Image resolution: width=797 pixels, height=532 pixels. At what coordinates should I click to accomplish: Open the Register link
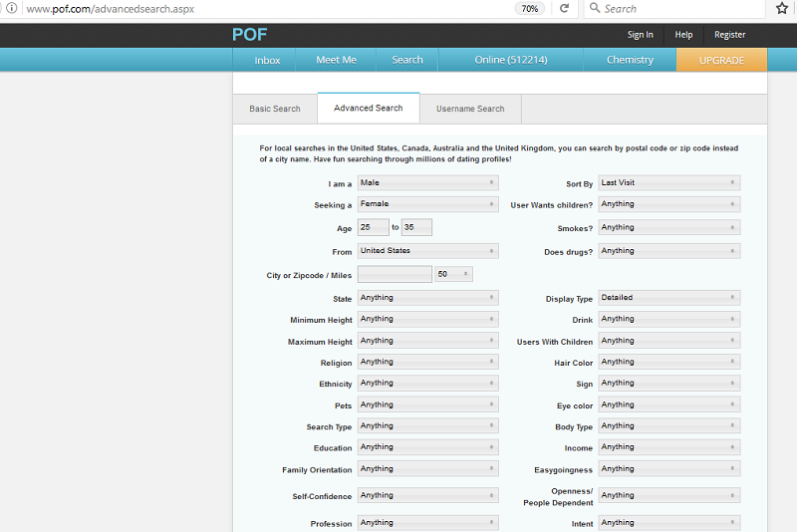coord(730,35)
